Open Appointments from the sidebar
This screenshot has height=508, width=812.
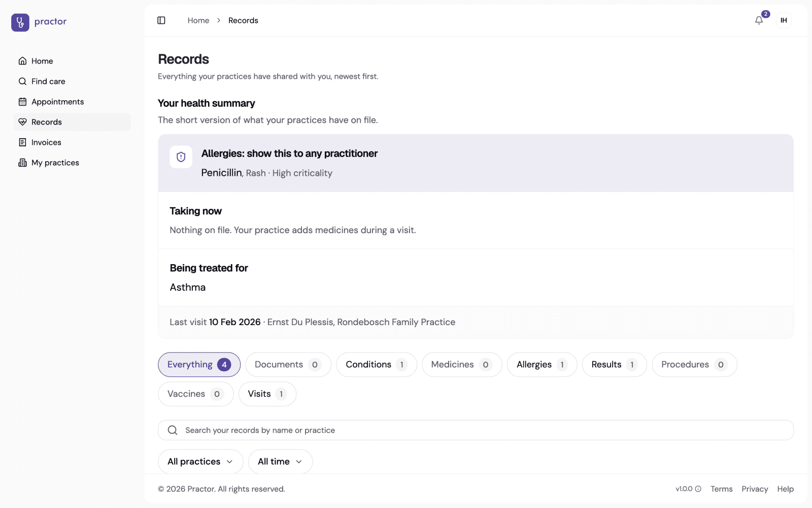click(x=72, y=102)
